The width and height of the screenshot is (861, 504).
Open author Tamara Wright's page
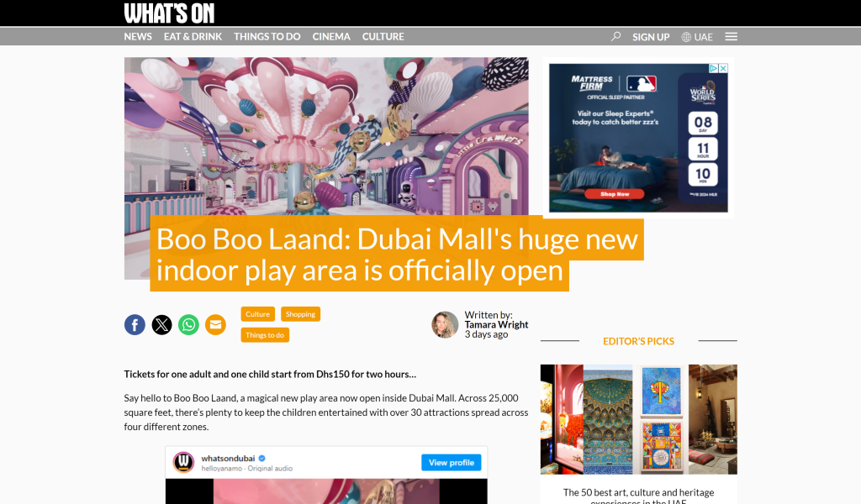(496, 324)
